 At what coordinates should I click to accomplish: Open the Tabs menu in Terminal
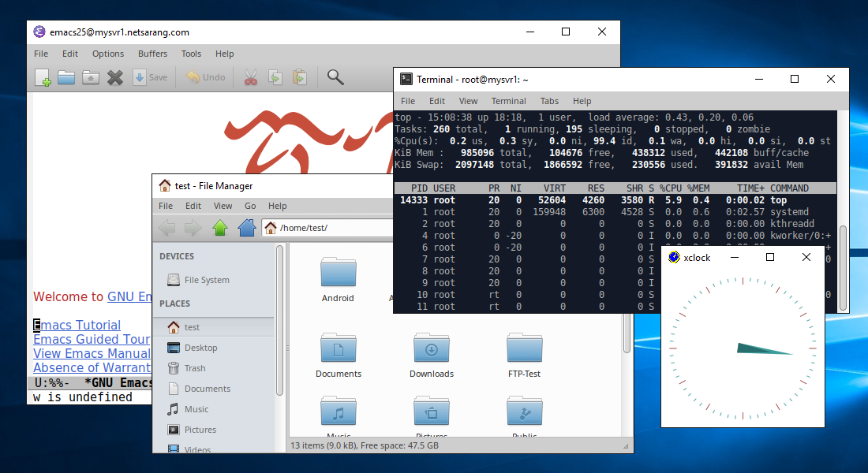549,101
